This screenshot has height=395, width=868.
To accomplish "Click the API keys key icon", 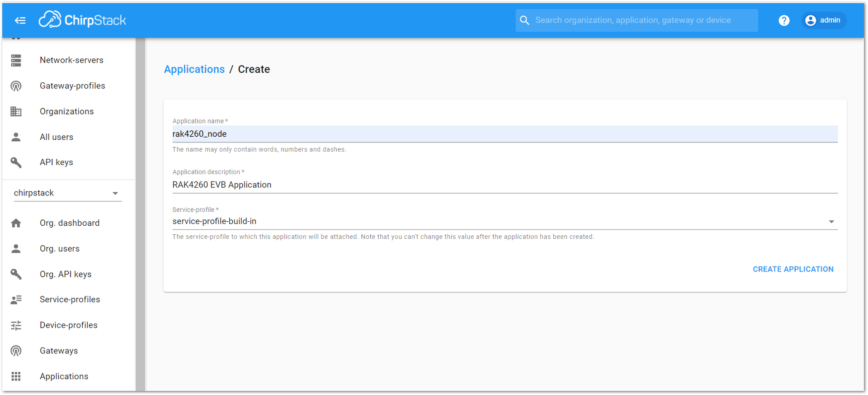I will coord(16,162).
